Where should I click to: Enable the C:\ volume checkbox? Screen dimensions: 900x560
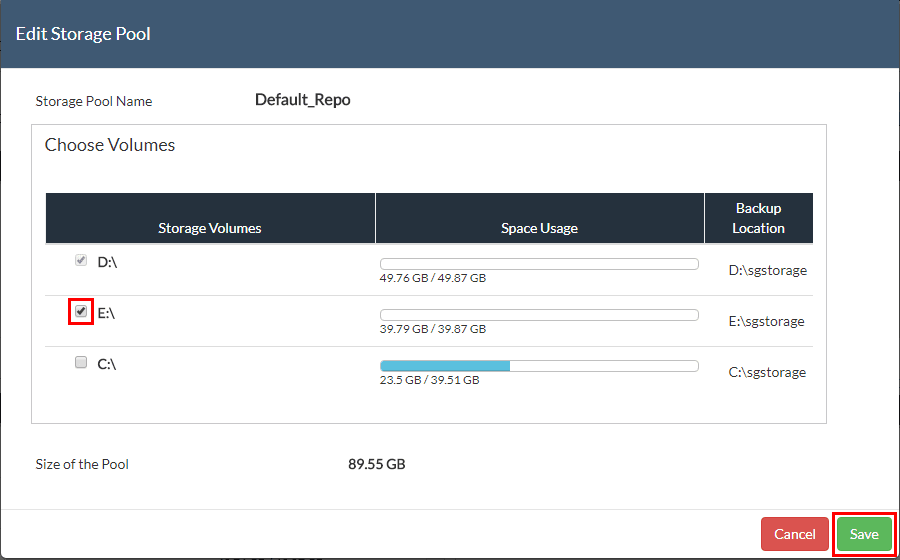click(x=81, y=363)
